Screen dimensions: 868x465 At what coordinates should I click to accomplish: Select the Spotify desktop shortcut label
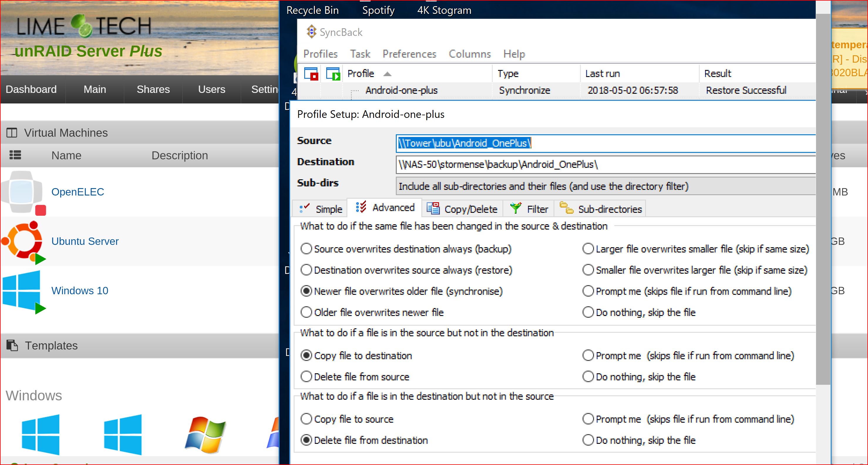tap(379, 10)
